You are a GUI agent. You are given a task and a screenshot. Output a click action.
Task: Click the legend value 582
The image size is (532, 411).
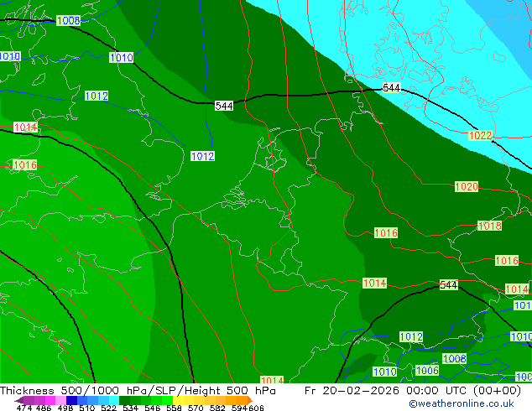point(217,408)
